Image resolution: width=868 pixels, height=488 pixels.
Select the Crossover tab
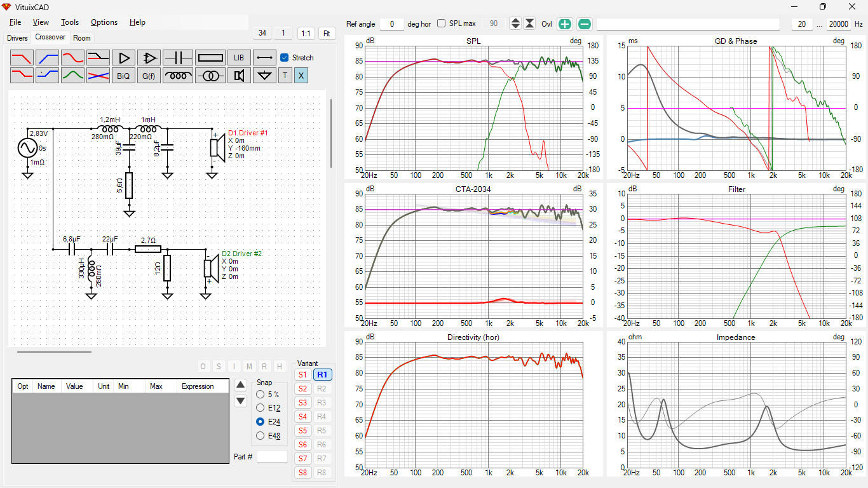[50, 37]
